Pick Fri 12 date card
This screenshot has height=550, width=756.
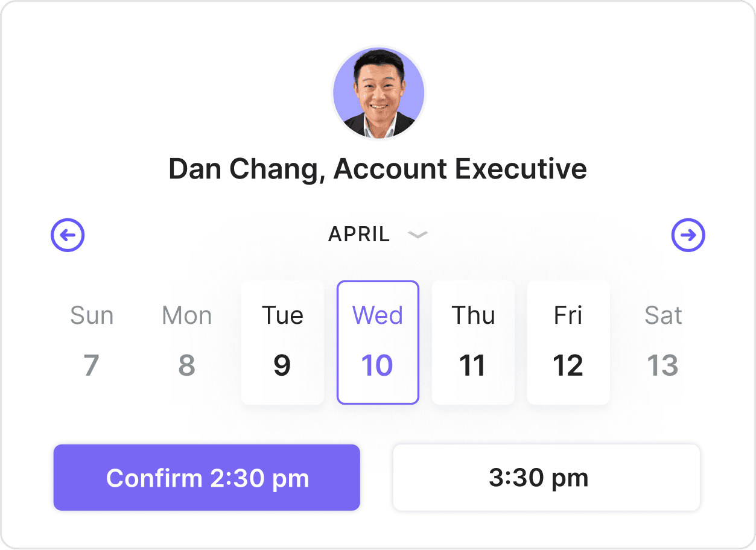[x=568, y=342]
